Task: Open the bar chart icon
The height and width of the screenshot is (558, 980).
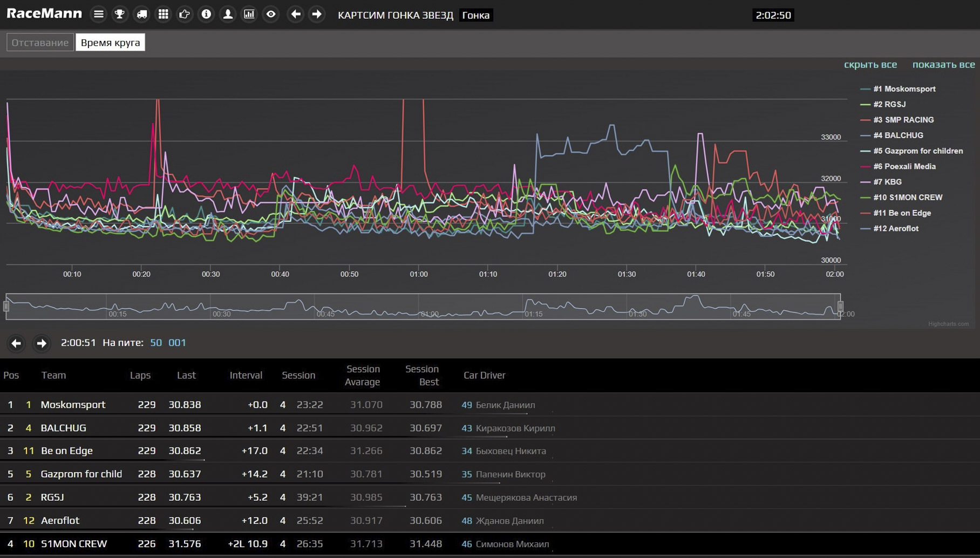Action: (249, 15)
